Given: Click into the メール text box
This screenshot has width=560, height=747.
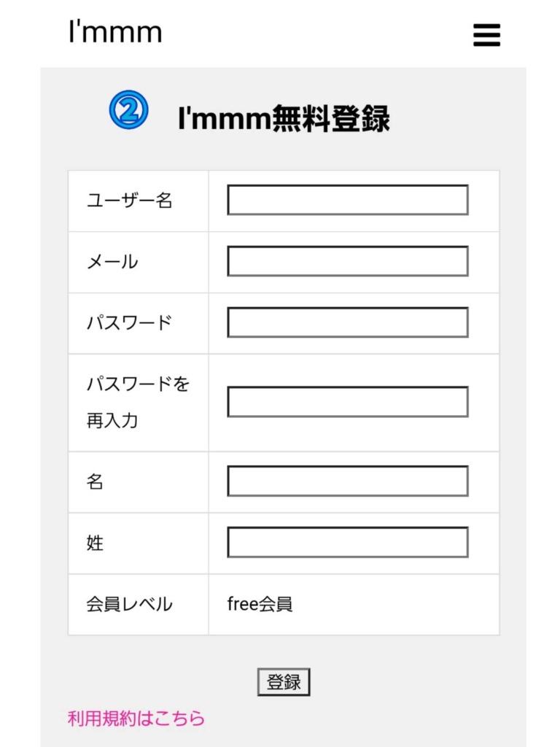Looking at the screenshot, I should pyautogui.click(x=347, y=261).
